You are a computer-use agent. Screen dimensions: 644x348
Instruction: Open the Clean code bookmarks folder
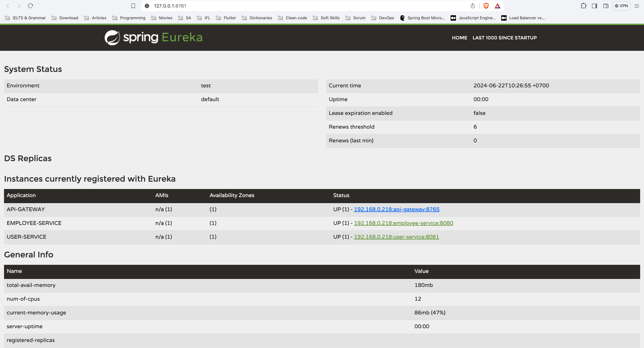(293, 18)
